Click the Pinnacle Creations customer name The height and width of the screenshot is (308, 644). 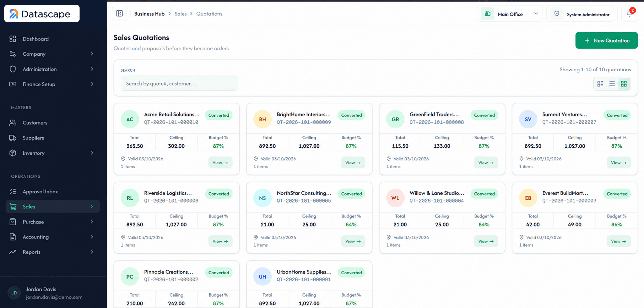coord(169,272)
